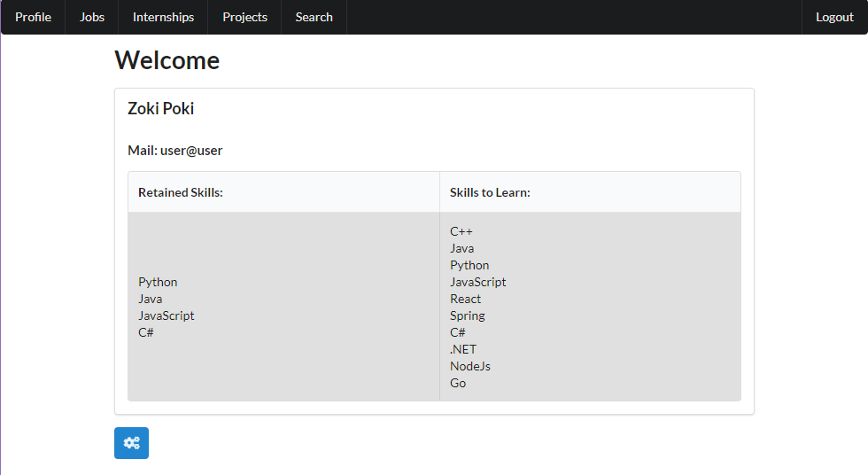Log out using the Logout link

coord(834,17)
